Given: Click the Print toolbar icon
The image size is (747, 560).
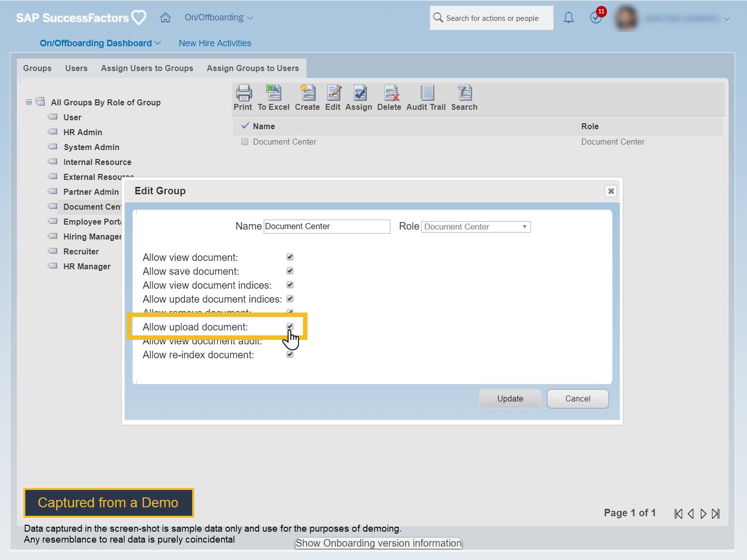Looking at the screenshot, I should pyautogui.click(x=243, y=93).
